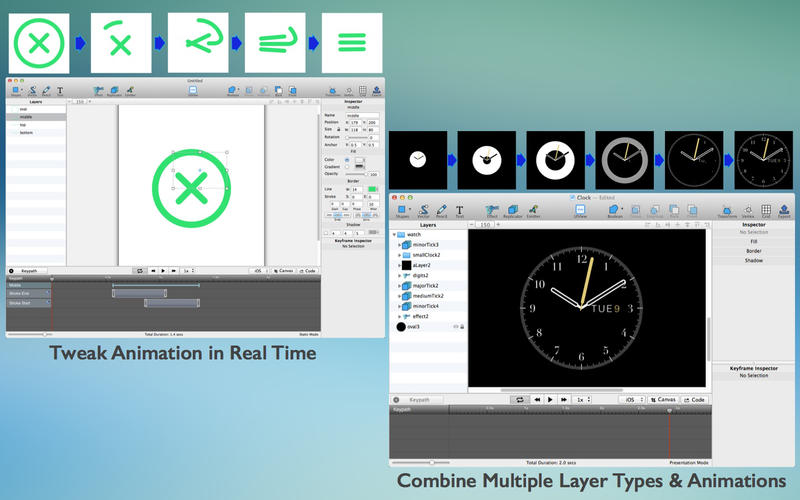Select aLayer2 in layers list
The height and width of the screenshot is (500, 800).
[x=429, y=265]
